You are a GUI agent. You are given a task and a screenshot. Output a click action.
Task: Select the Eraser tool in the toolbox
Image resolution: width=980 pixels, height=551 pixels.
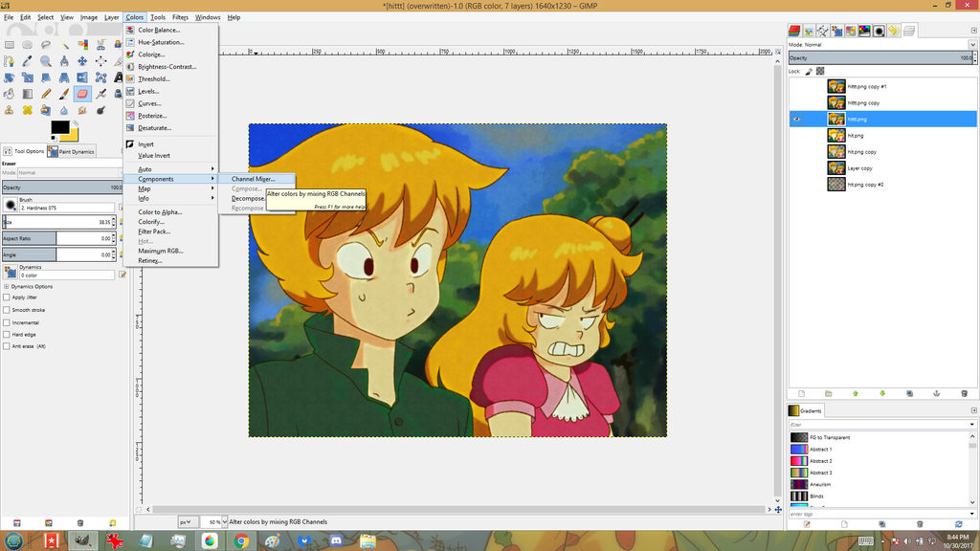82,94
